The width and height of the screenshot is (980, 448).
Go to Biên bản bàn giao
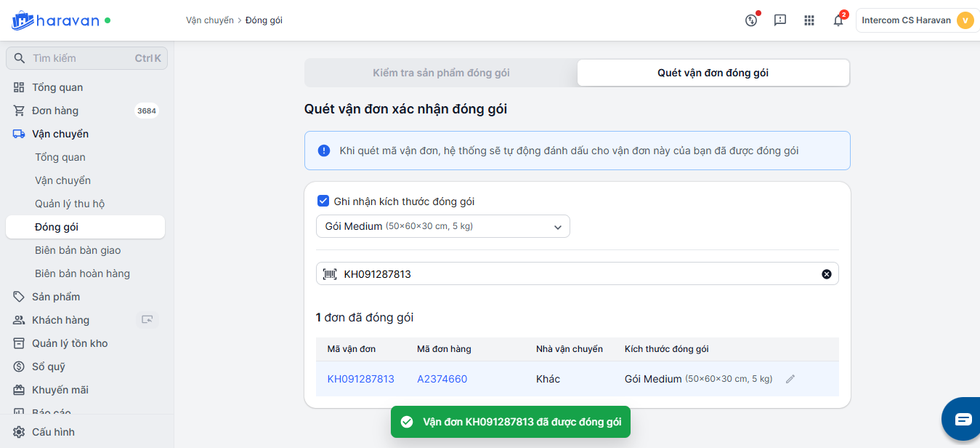(x=78, y=250)
